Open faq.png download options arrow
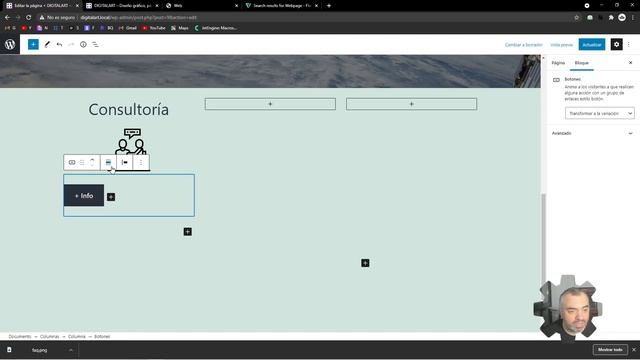640x360 pixels. tap(71, 350)
